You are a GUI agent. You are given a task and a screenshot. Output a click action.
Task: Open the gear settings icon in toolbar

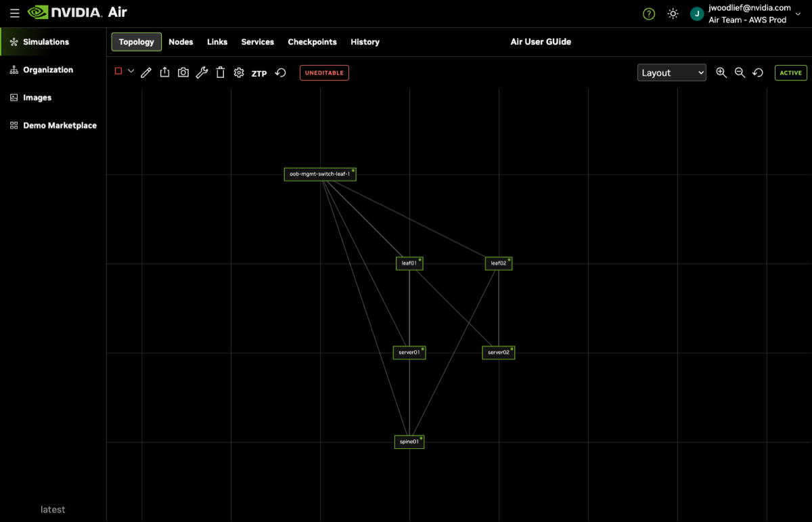(x=239, y=72)
